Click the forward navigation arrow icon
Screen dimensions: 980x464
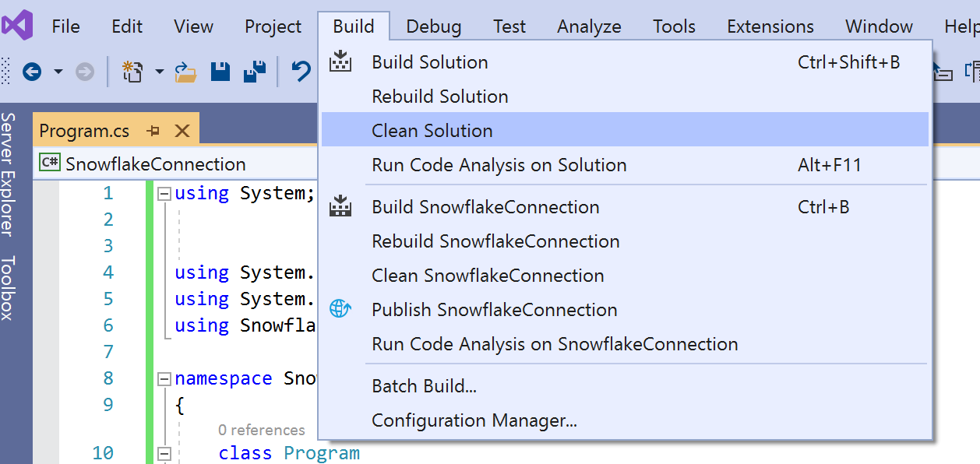point(83,71)
